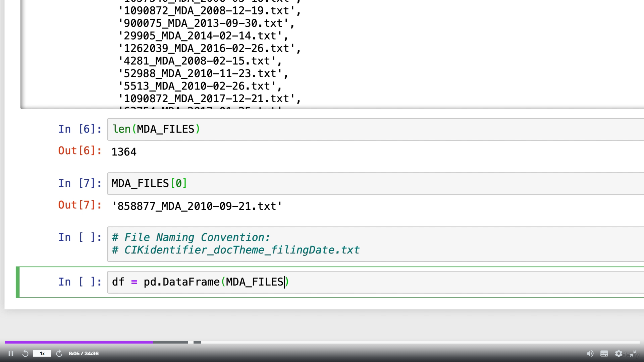The image size is (644, 362).
Task: Click the Out[6] output value 1364
Action: tap(124, 152)
